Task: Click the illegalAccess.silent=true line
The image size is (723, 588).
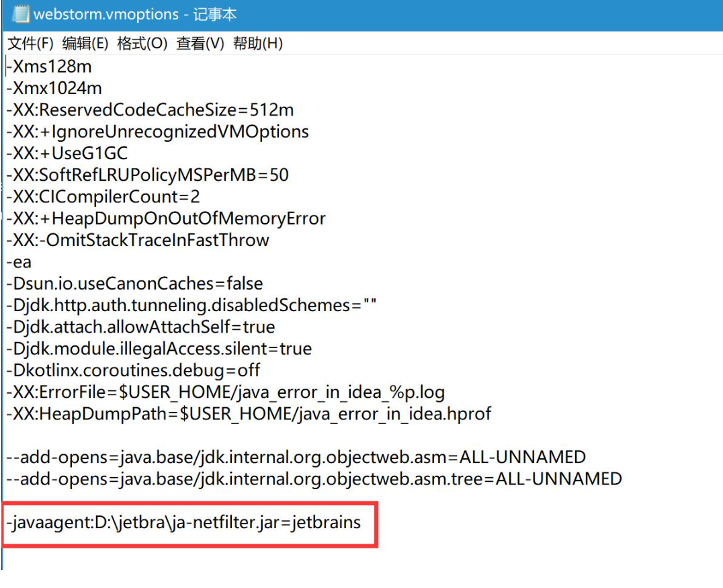Action: click(x=159, y=348)
